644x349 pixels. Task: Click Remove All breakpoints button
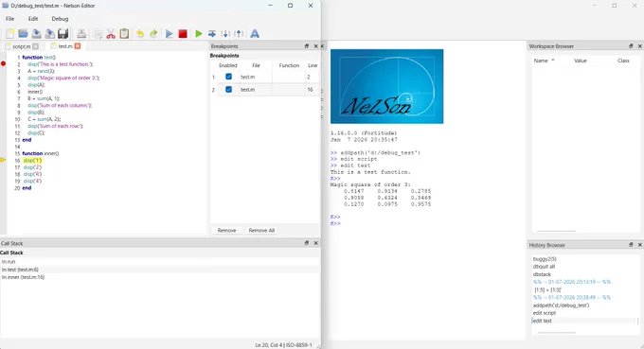[261, 231]
